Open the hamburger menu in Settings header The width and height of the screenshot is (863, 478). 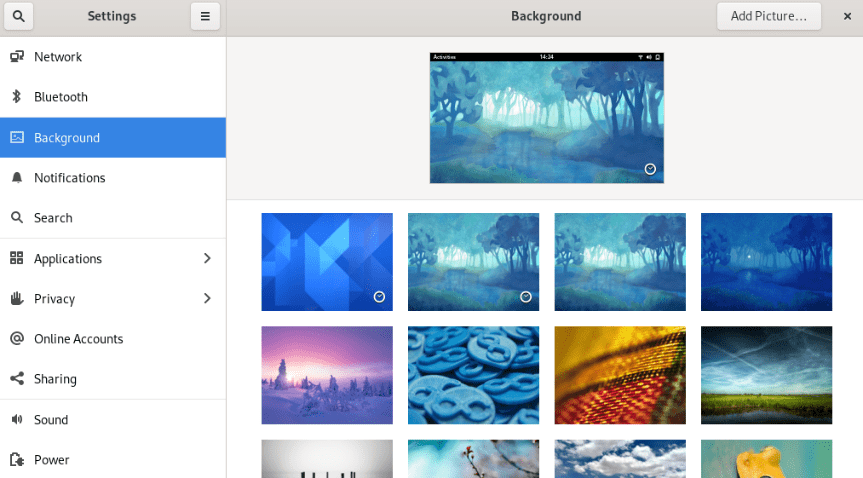tap(205, 16)
